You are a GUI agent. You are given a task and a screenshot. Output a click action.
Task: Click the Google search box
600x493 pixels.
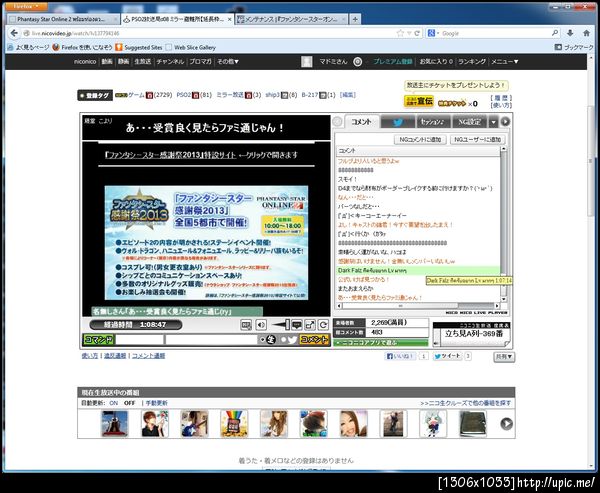[x=494, y=33]
